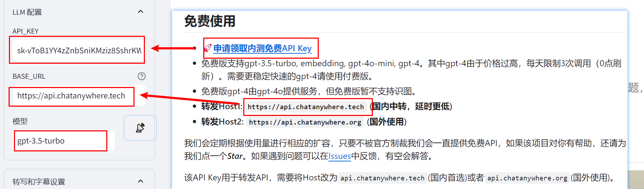
Task: Click the API_KEY field label
Action: point(25,31)
